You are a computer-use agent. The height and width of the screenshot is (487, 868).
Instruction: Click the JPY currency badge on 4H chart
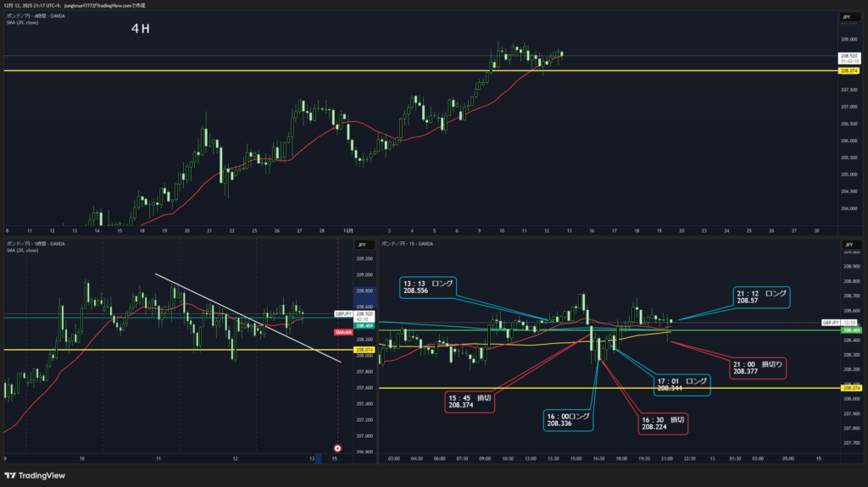pos(846,17)
